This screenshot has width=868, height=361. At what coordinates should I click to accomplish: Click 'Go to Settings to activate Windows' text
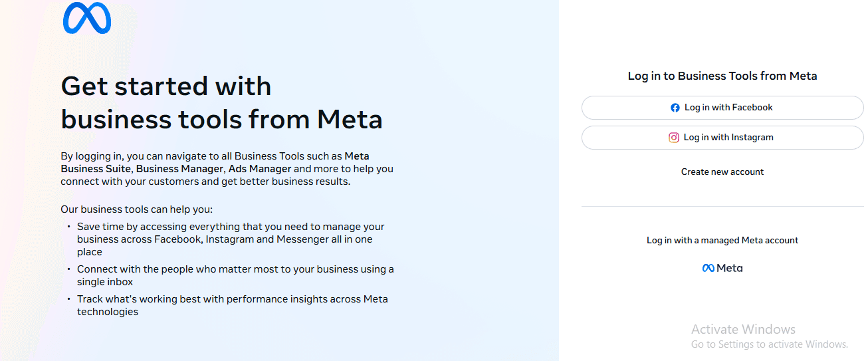click(x=770, y=344)
